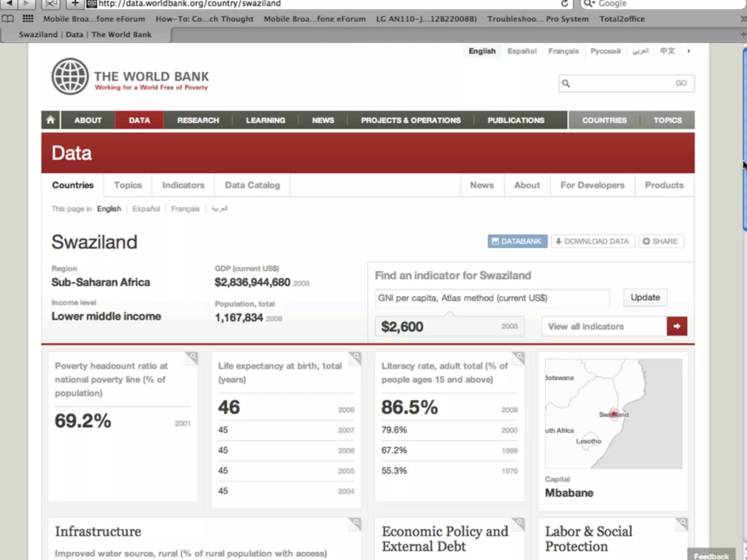Open Top Sites grid icon
The image size is (747, 560).
(28, 19)
